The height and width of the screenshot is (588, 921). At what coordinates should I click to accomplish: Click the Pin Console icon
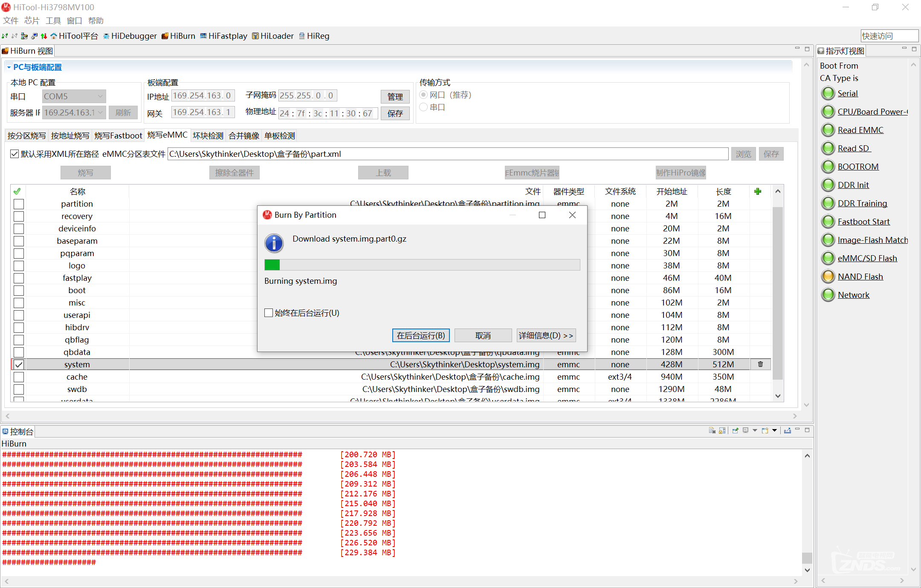pos(735,430)
